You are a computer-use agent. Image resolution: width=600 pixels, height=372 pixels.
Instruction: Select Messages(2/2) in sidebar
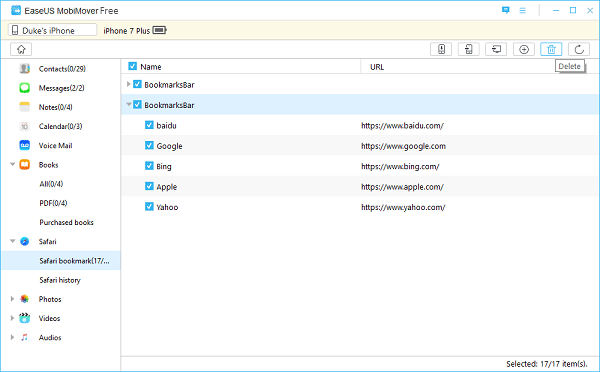click(x=61, y=88)
